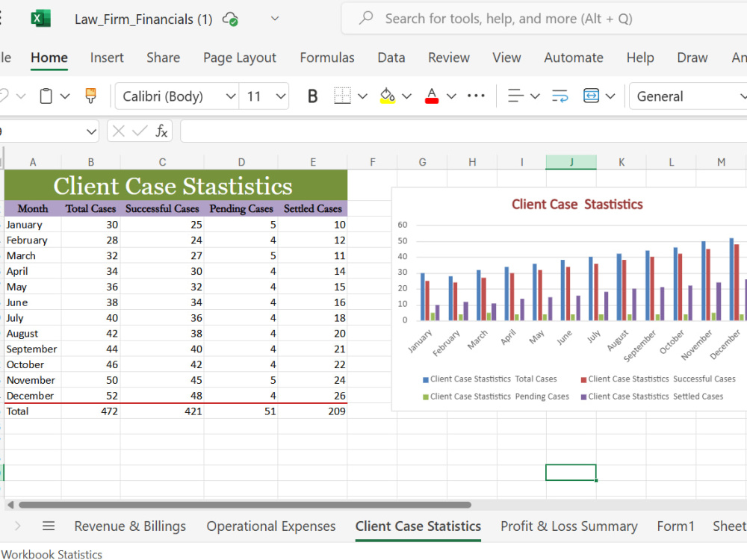Open the all sheets list icon
This screenshot has height=560, width=747.
click(x=49, y=526)
